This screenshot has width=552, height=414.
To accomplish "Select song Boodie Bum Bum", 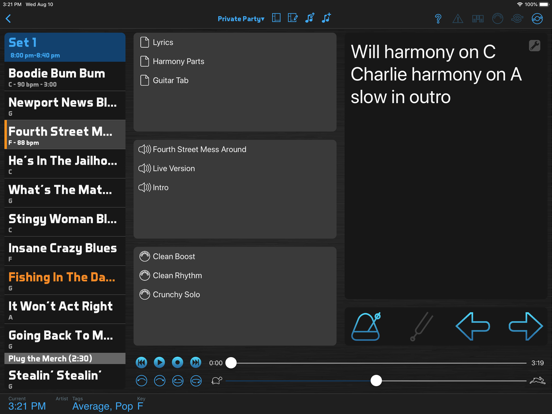I will tap(65, 76).
